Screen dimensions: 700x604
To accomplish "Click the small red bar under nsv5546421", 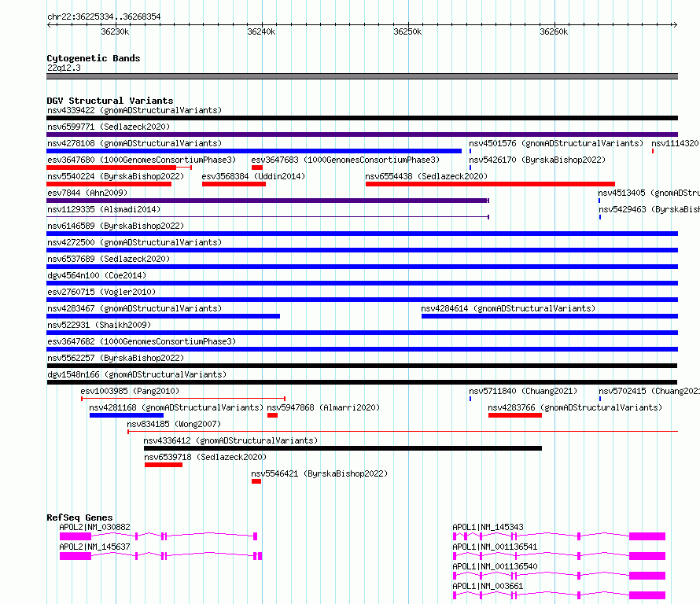I will [x=256, y=481].
